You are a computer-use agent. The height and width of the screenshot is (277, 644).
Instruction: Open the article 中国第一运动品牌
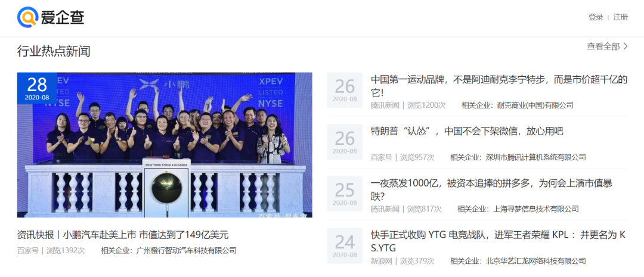click(499, 86)
